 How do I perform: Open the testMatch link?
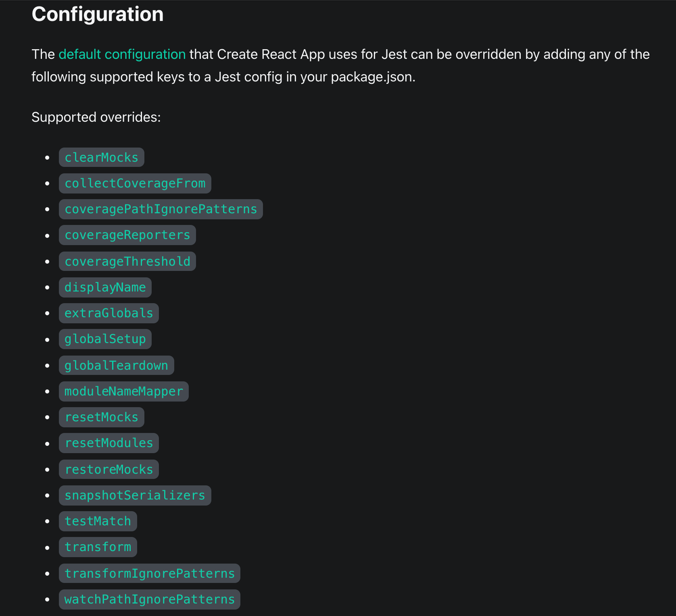(98, 521)
